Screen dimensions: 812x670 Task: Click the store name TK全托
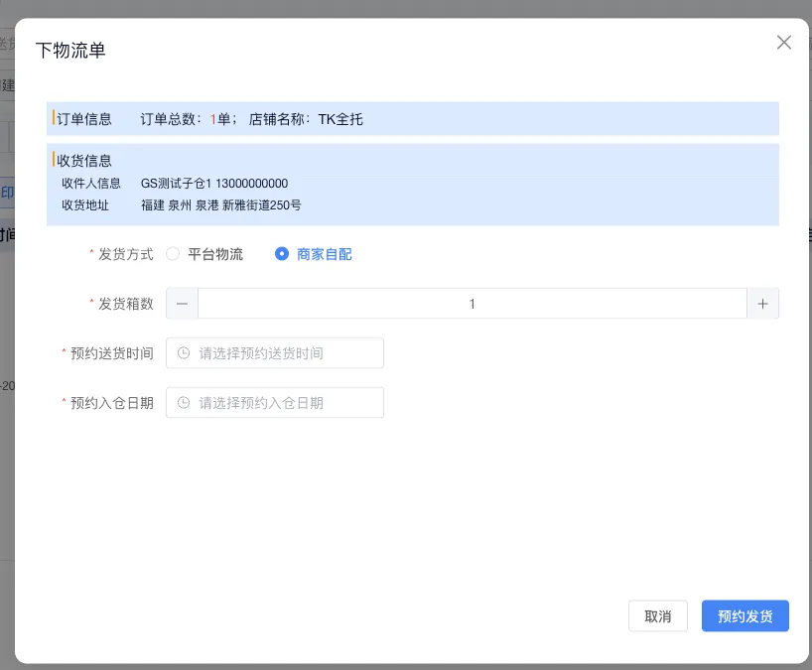pos(340,119)
